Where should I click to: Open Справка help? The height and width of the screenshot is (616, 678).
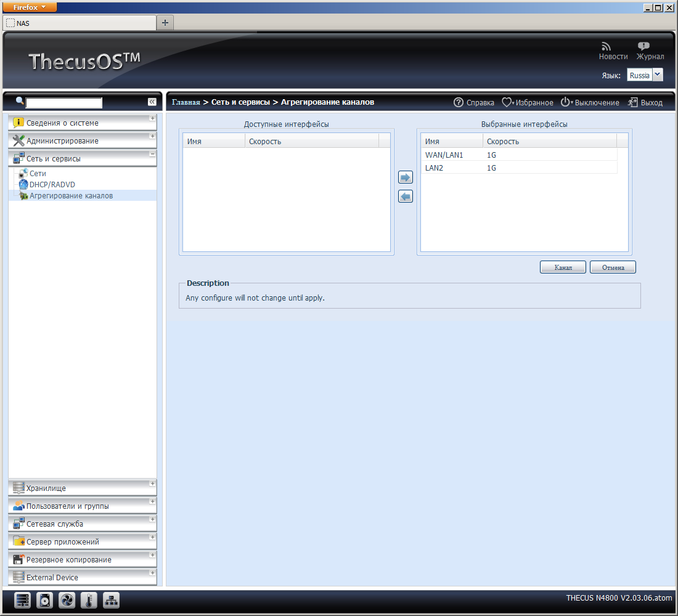(x=474, y=102)
